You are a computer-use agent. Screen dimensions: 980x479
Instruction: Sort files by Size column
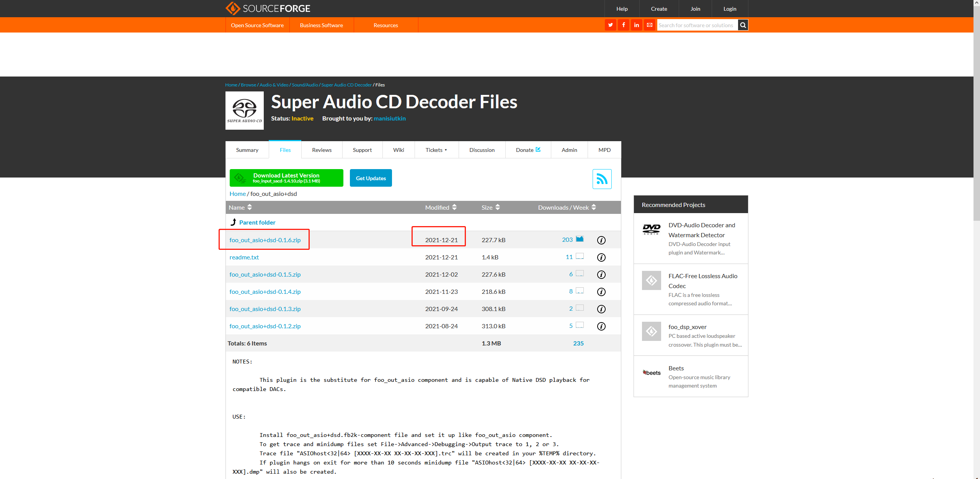[491, 207]
